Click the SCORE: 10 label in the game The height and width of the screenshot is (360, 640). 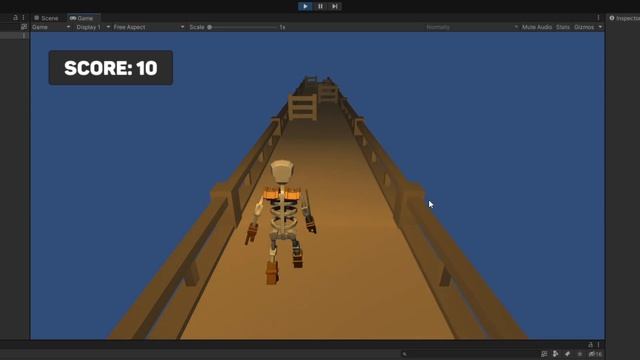pos(111,68)
